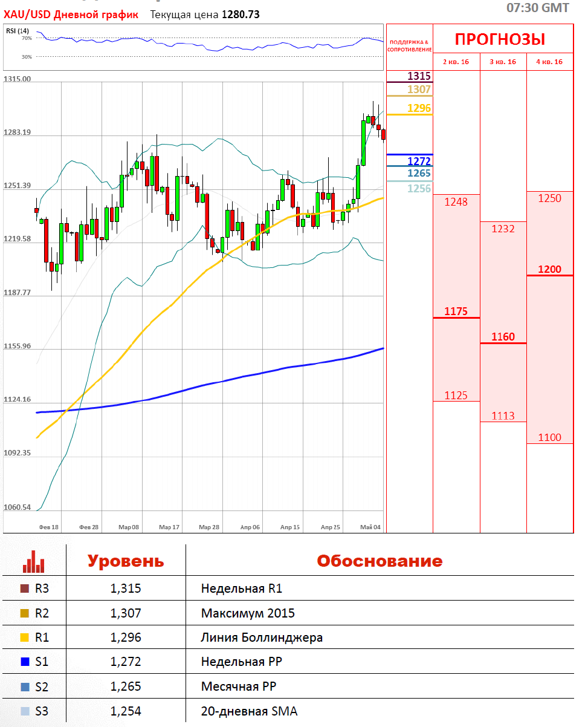
Task: Click the 1315.00 y-axis price label
Action: 17,79
